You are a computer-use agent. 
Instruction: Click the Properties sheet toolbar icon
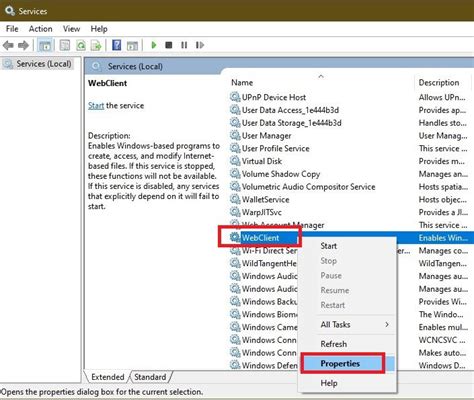tap(65, 45)
